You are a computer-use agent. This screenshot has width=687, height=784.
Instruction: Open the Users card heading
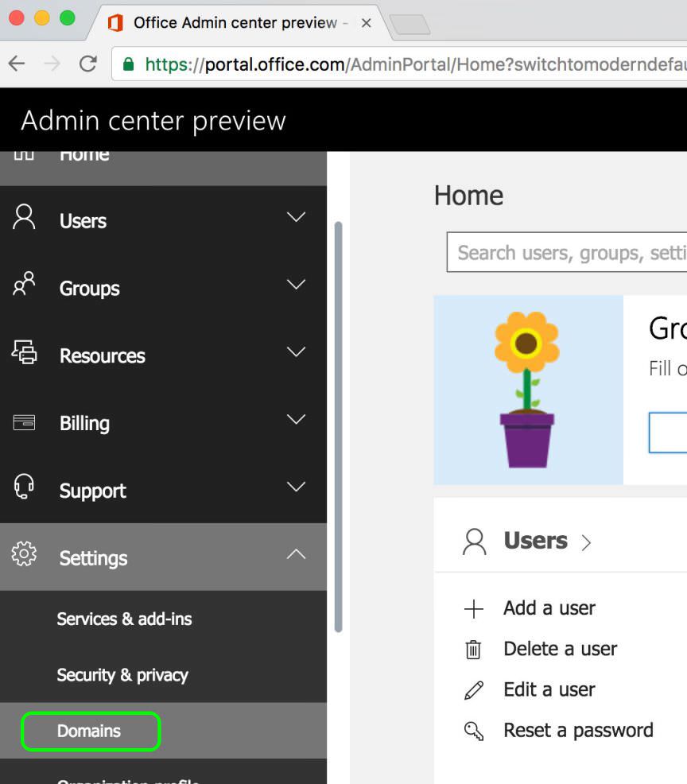[x=535, y=541]
